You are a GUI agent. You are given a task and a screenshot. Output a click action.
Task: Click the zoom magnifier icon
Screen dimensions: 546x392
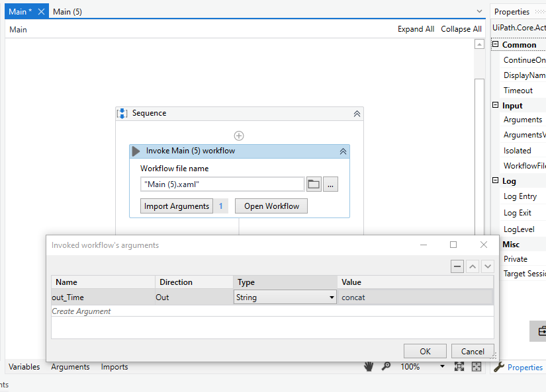(386, 367)
